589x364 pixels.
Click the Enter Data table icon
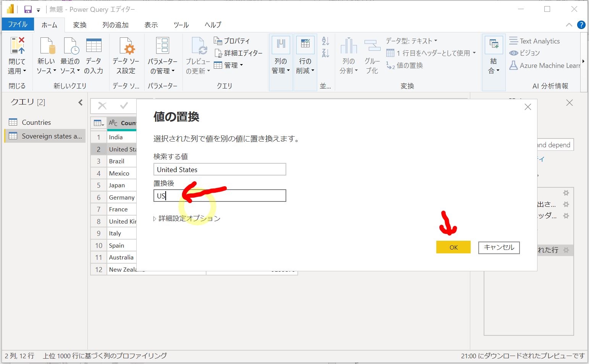click(94, 45)
